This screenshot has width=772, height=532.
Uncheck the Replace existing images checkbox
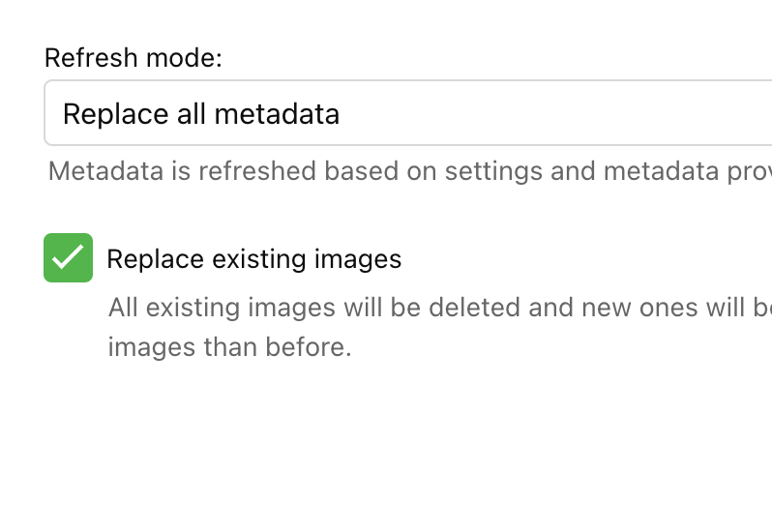click(68, 257)
